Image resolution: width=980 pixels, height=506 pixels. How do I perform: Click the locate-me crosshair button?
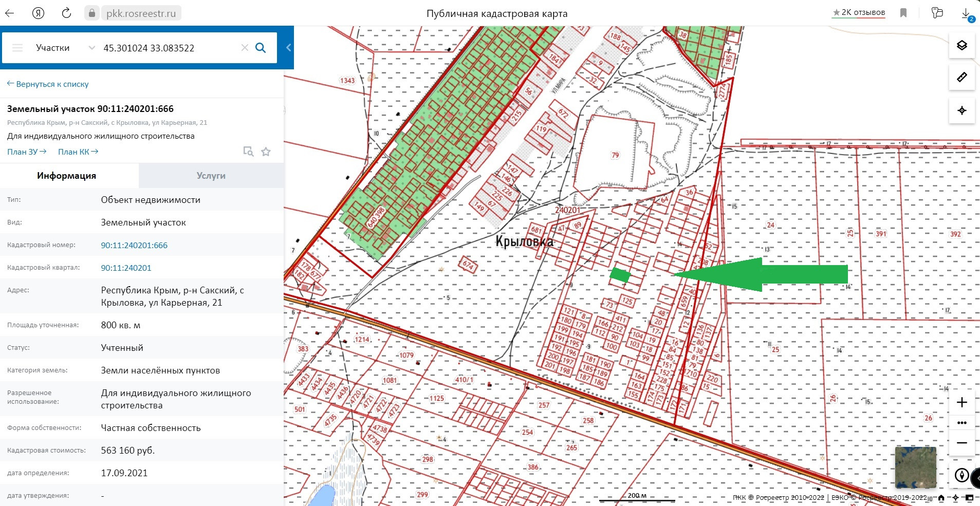961,110
